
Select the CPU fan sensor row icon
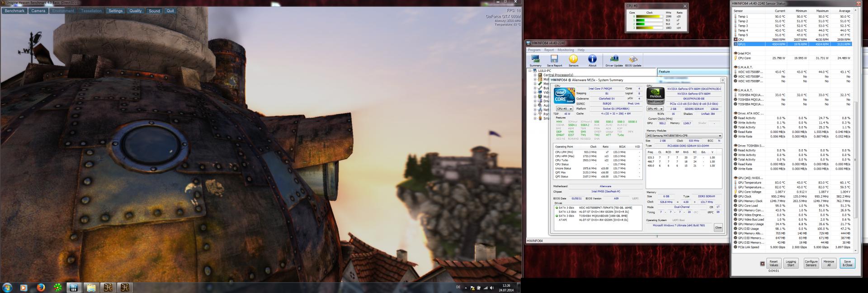point(736,40)
